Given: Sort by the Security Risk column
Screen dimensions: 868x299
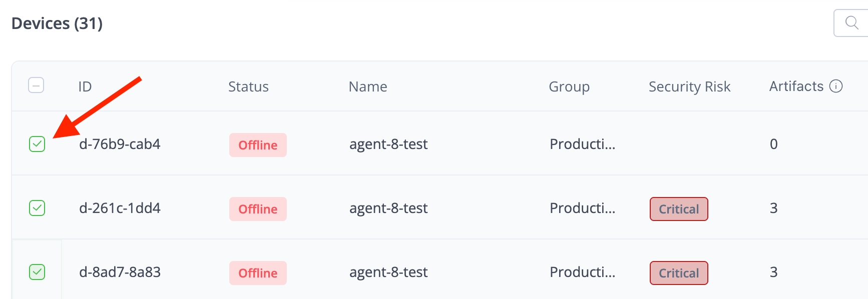Looking at the screenshot, I should pyautogui.click(x=689, y=86).
